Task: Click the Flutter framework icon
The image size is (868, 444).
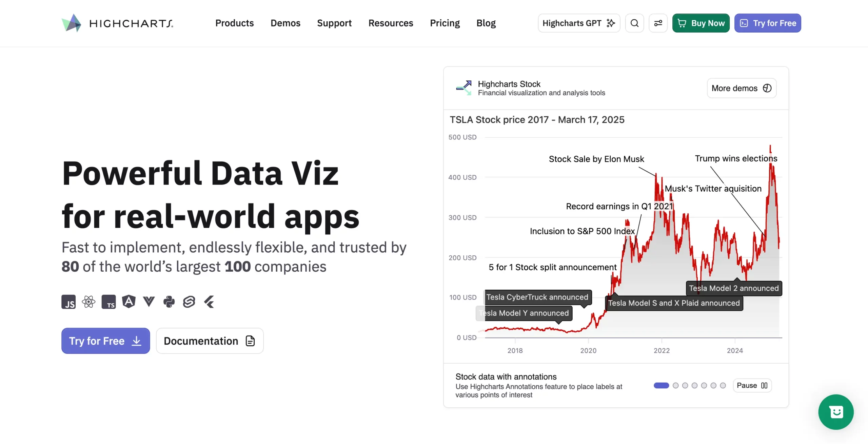Action: (x=209, y=302)
